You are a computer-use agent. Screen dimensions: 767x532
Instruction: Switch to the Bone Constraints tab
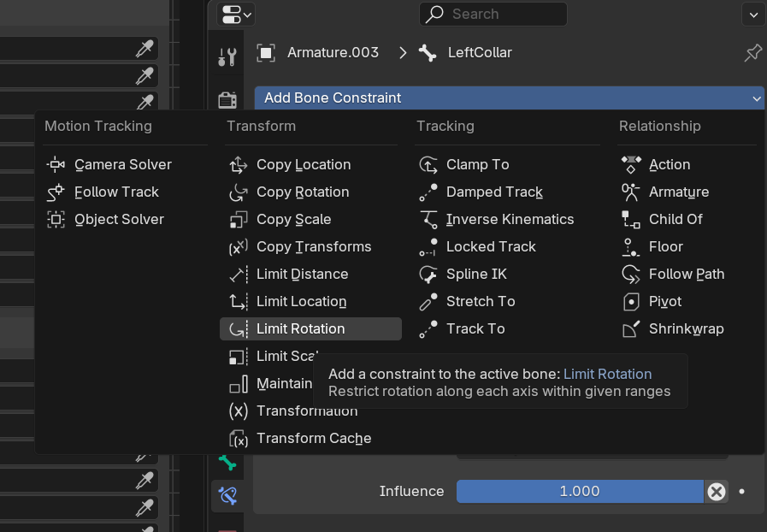227,496
